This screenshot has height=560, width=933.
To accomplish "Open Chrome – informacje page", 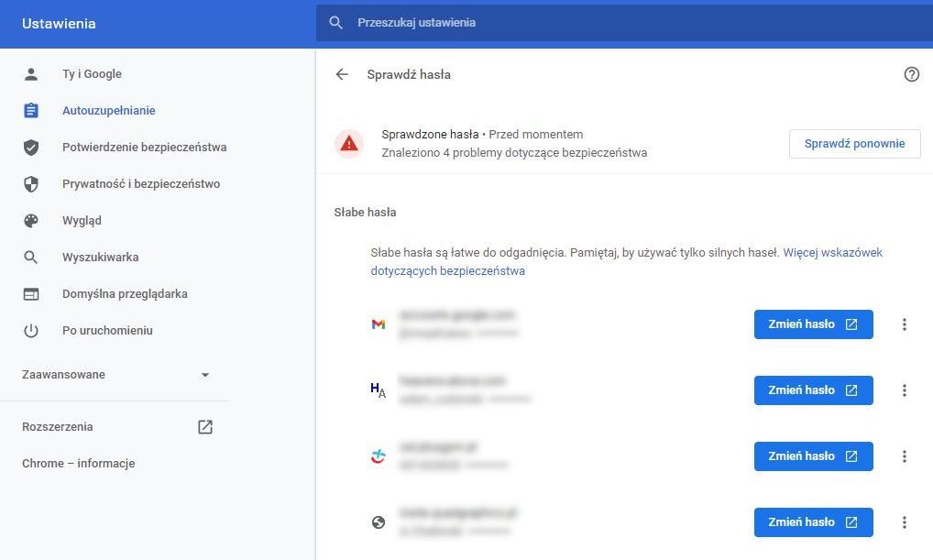I will (x=78, y=464).
